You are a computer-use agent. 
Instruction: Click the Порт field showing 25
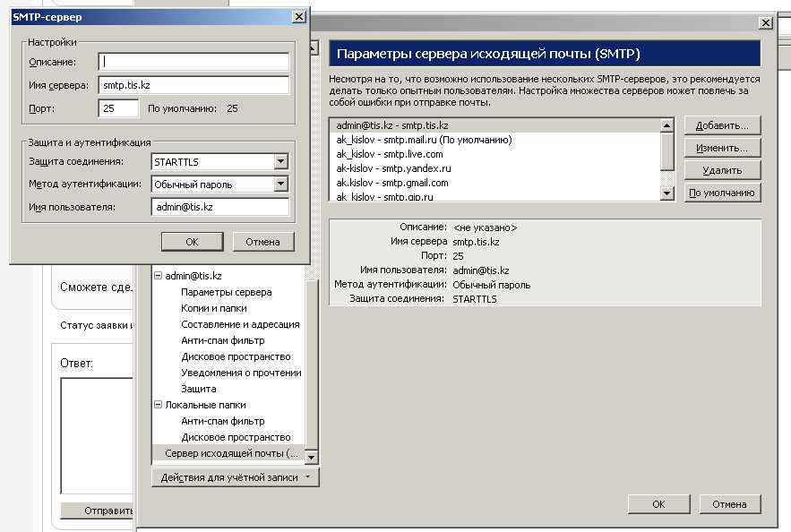click(x=118, y=108)
